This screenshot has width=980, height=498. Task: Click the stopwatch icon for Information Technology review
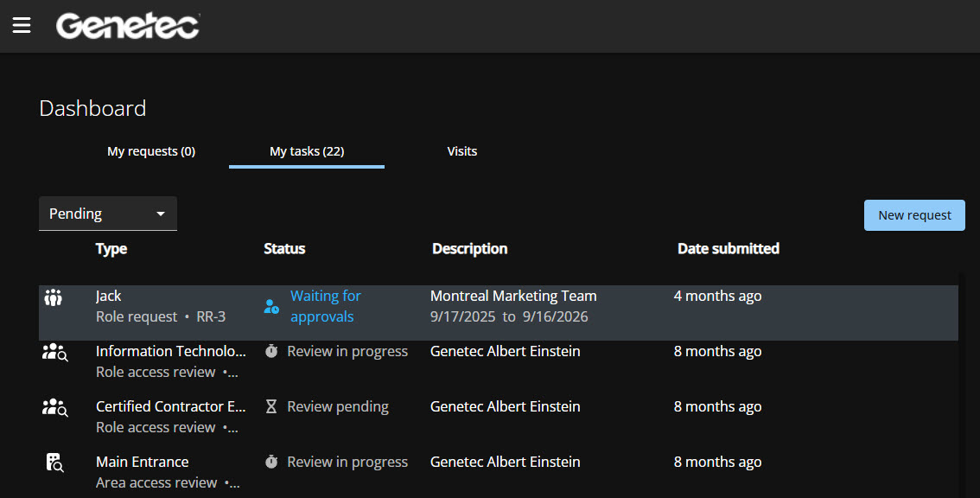(x=272, y=351)
